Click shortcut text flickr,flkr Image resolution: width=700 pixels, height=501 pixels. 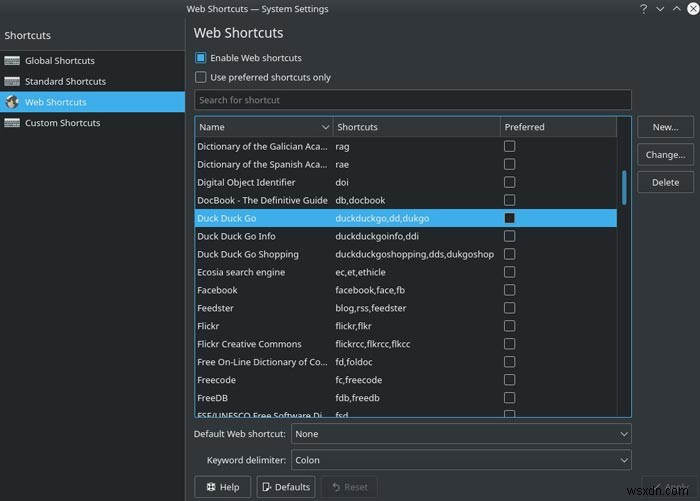tap(353, 326)
